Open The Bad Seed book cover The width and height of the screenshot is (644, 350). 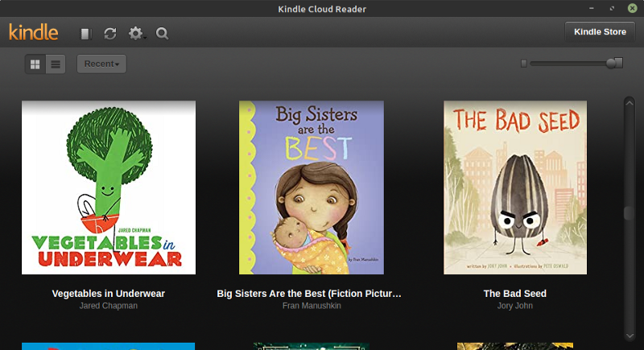click(515, 187)
